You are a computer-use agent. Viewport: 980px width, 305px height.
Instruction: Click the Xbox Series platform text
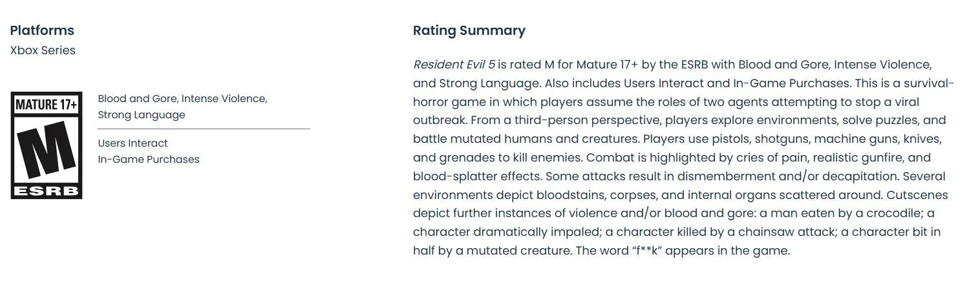(43, 50)
